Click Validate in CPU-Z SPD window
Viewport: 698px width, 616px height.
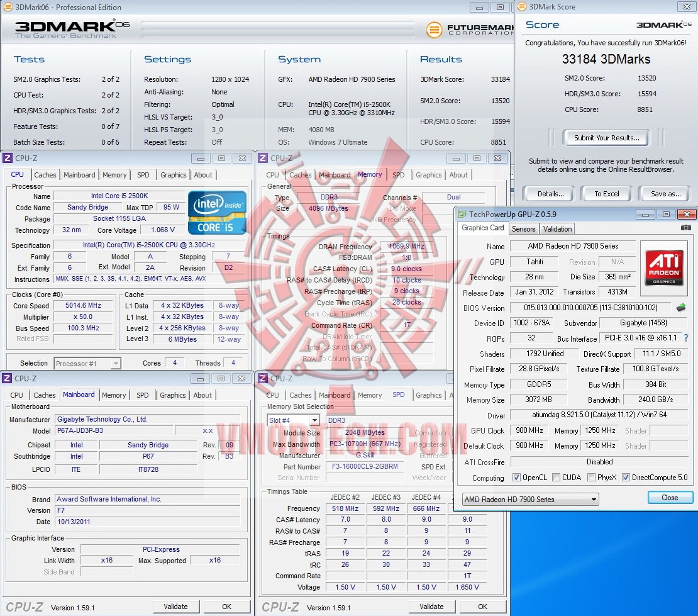(x=432, y=607)
